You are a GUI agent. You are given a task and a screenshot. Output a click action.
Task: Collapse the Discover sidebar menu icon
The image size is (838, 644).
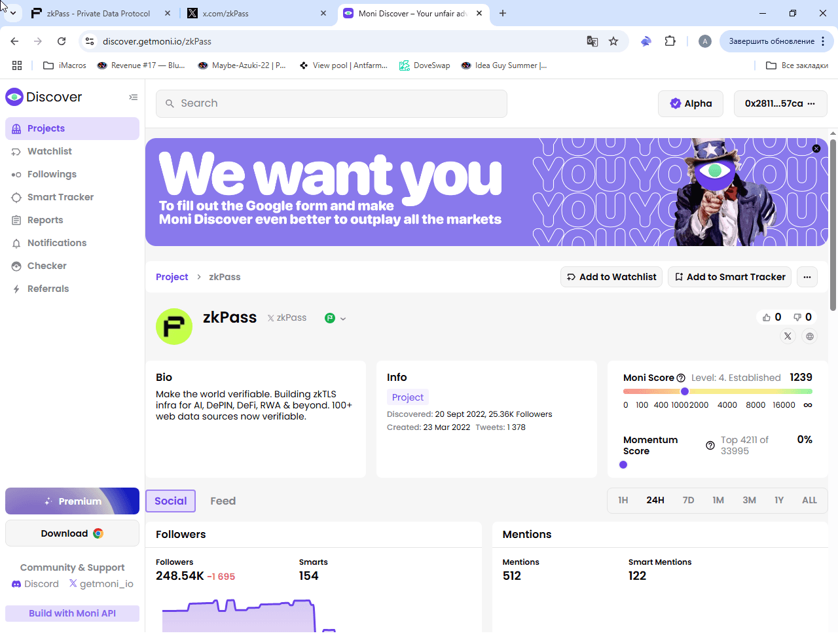[134, 97]
